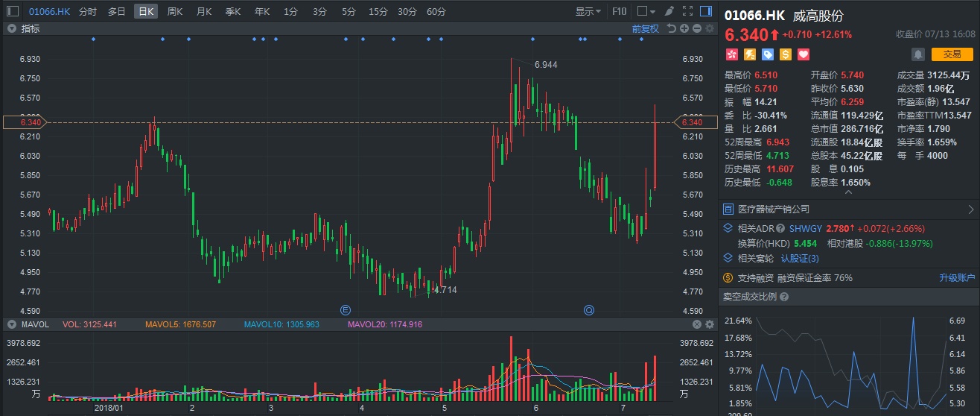Collapse quote details with up chevron

point(847,193)
